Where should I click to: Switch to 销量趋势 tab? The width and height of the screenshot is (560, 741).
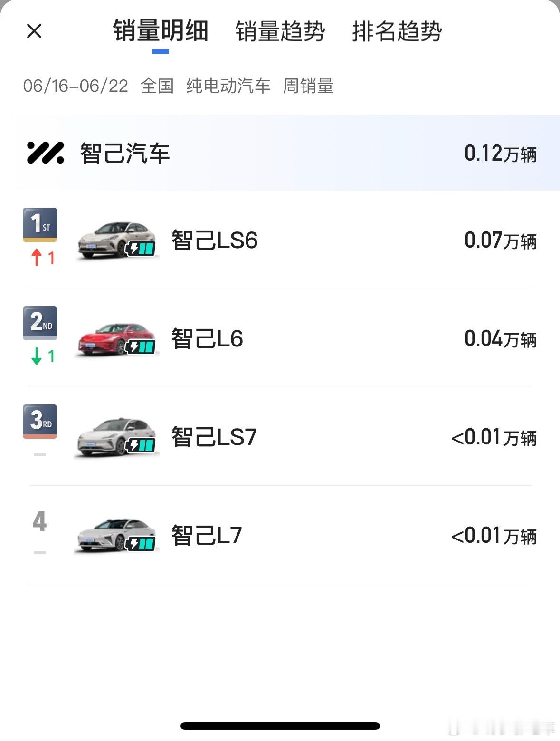click(x=280, y=31)
